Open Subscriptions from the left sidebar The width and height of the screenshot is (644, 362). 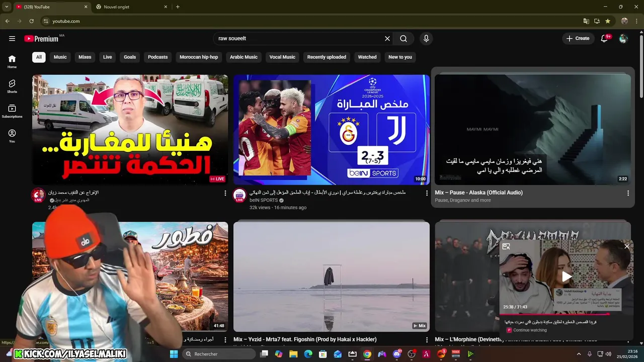tap(12, 111)
